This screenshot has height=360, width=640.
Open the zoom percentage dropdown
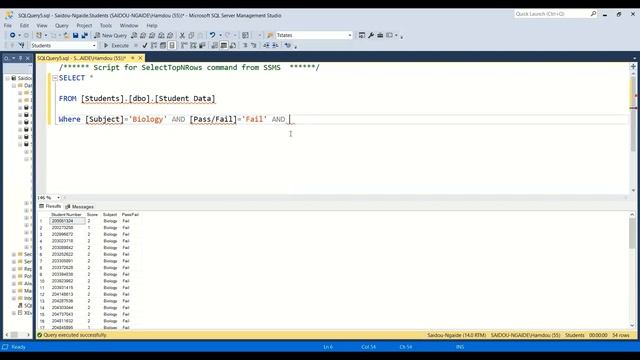tap(58, 198)
